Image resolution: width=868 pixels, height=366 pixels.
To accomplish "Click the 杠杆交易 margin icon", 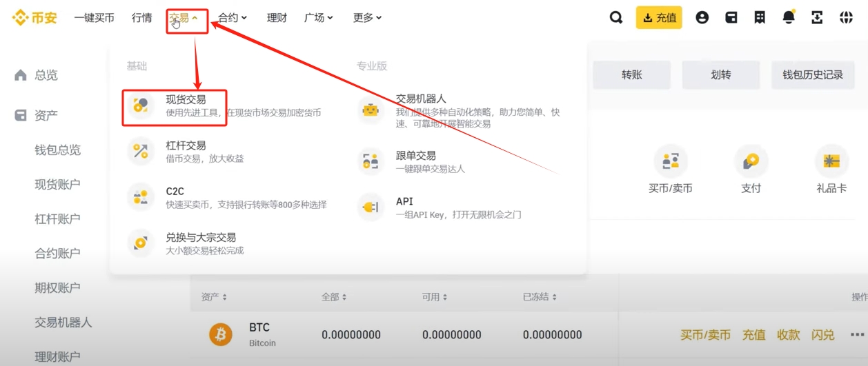I will point(141,152).
